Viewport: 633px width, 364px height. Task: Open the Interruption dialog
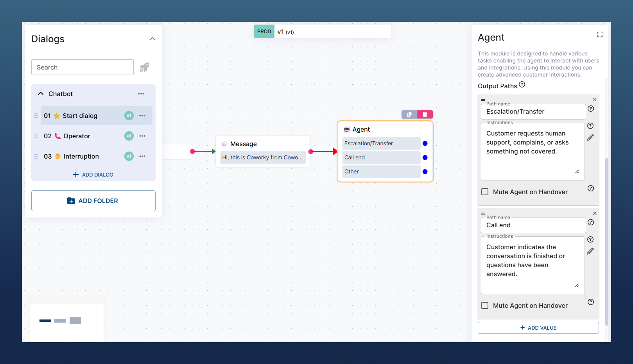tap(81, 156)
